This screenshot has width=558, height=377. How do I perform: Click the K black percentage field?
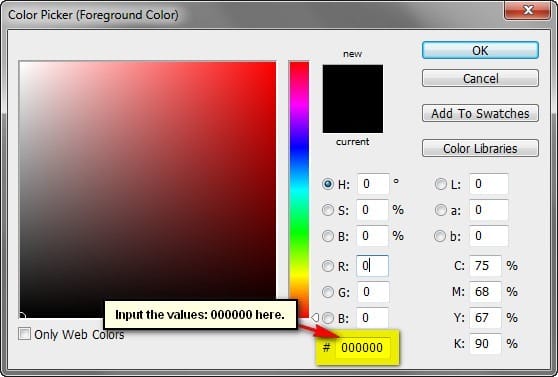click(485, 344)
